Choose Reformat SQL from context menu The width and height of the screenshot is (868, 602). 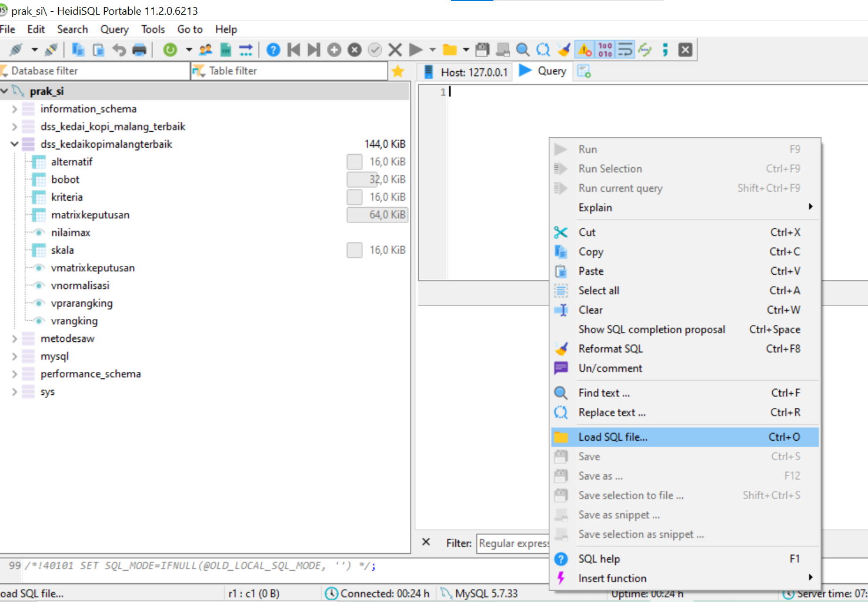tap(685, 349)
